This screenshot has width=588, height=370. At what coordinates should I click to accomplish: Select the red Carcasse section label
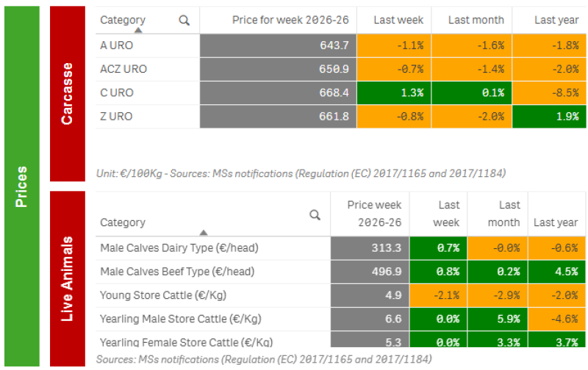click(68, 94)
